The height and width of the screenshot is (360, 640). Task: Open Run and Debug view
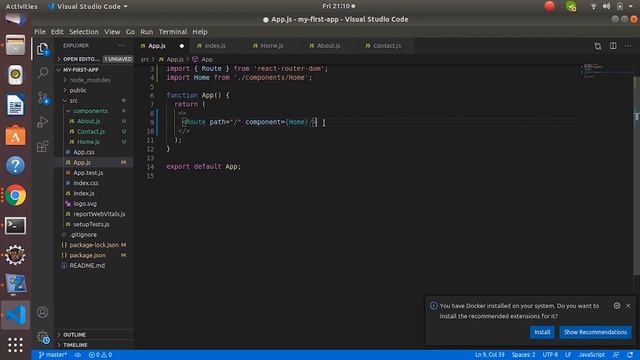point(42,122)
